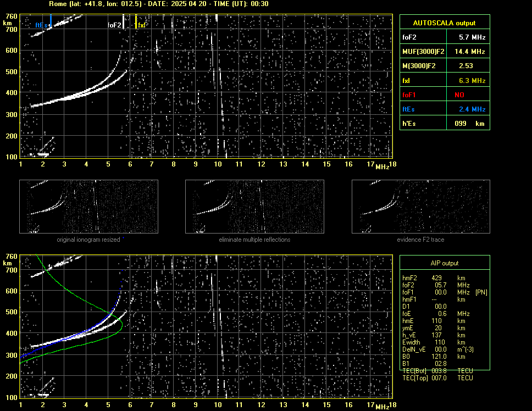Select the Ewidth 110 km row
The width and height of the screenshot is (532, 411).
click(434, 342)
